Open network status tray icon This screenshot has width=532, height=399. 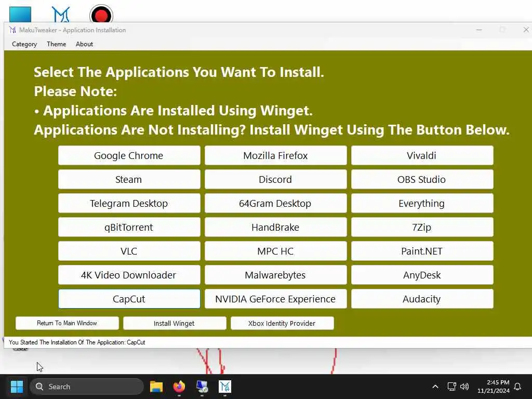(x=451, y=387)
